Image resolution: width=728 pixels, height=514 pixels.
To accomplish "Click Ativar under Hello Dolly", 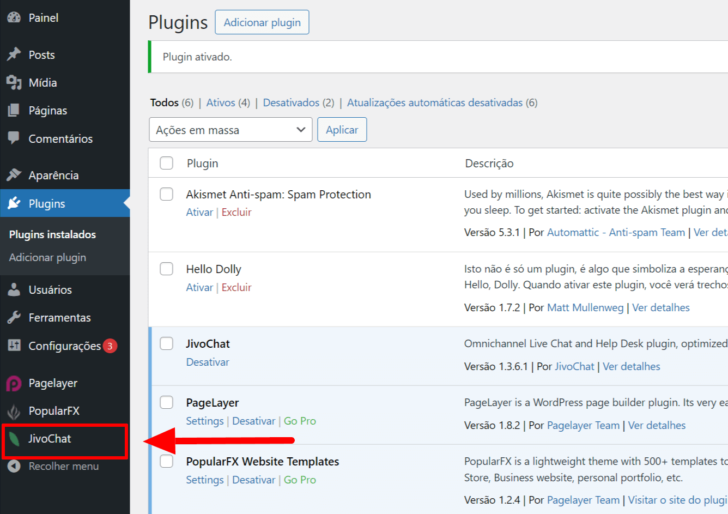I will click(x=199, y=287).
